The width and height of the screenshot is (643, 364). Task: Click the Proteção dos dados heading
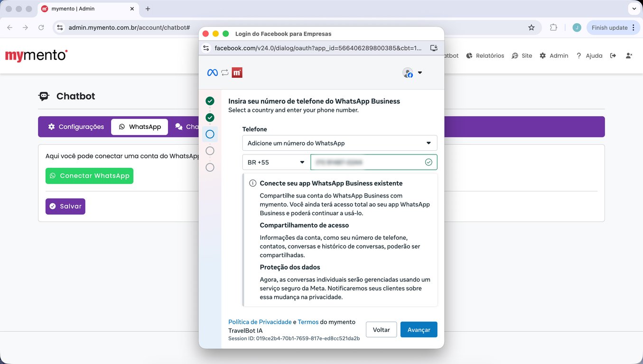click(290, 267)
